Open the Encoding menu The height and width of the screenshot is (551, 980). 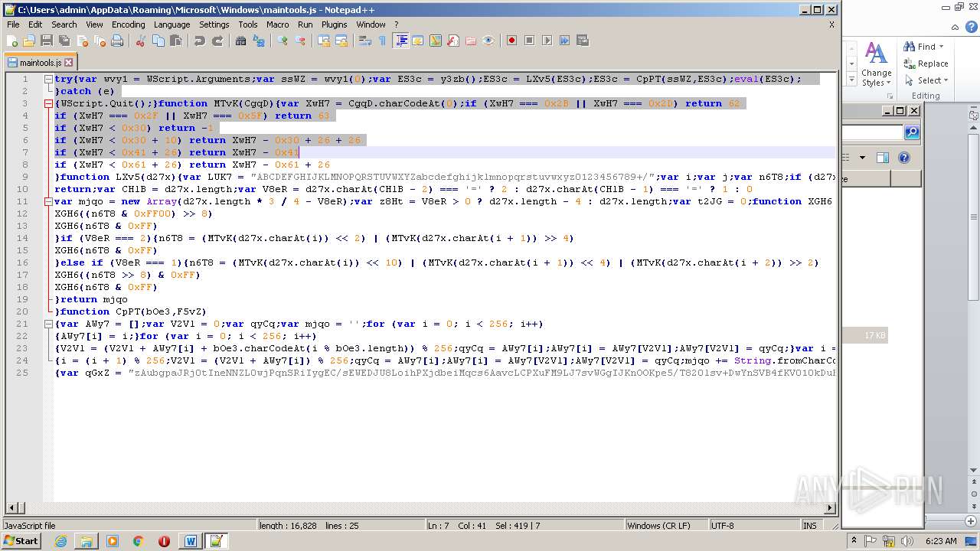[128, 24]
